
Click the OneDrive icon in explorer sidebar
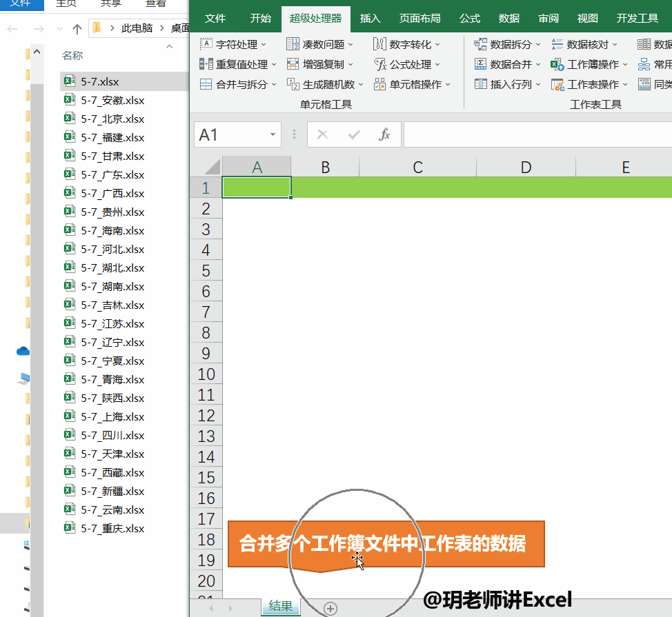pos(23,350)
